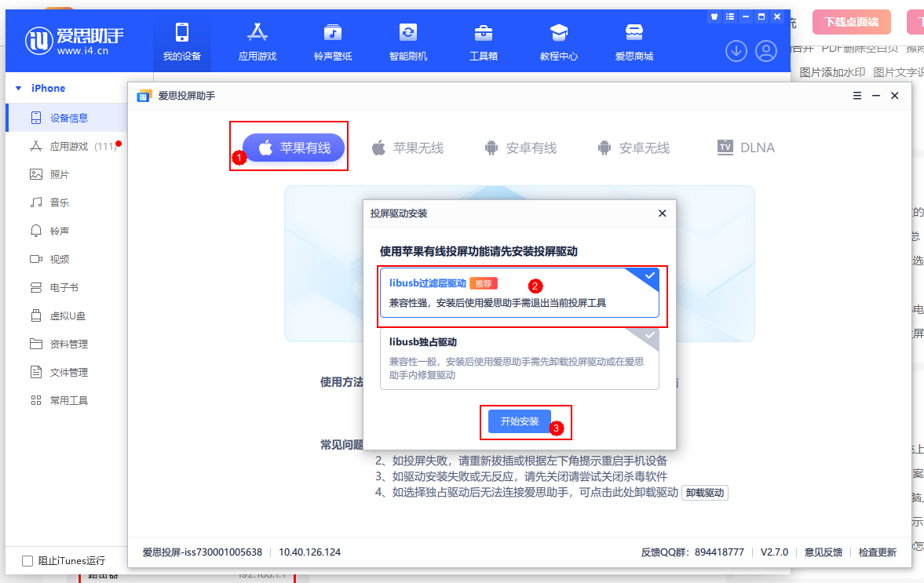This screenshot has width=924, height=583.
Task: Click the V2.7.0 version text
Action: 774,552
